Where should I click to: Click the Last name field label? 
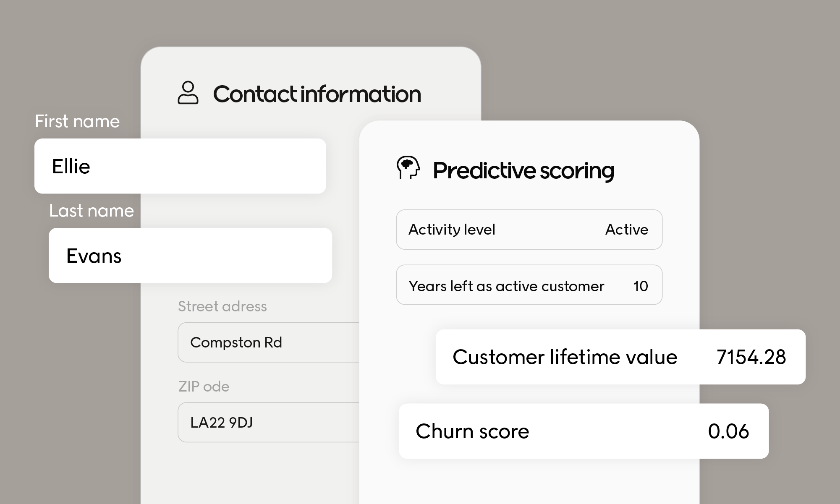pos(92,211)
